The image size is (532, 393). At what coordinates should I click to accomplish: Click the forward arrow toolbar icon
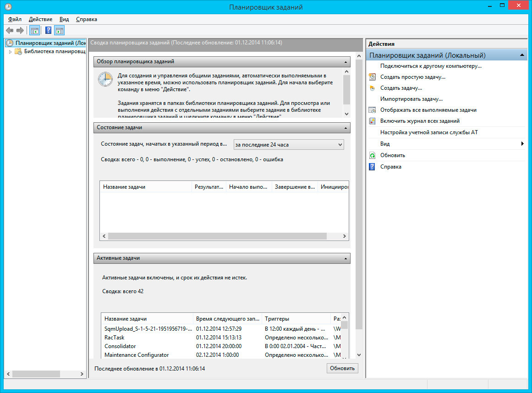[x=20, y=31]
